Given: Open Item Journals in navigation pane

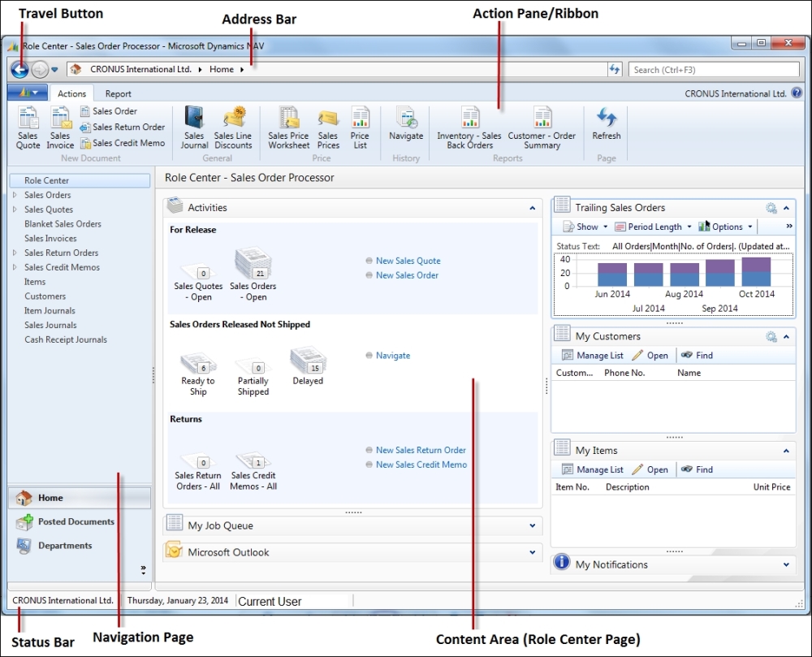Looking at the screenshot, I should click(50, 311).
